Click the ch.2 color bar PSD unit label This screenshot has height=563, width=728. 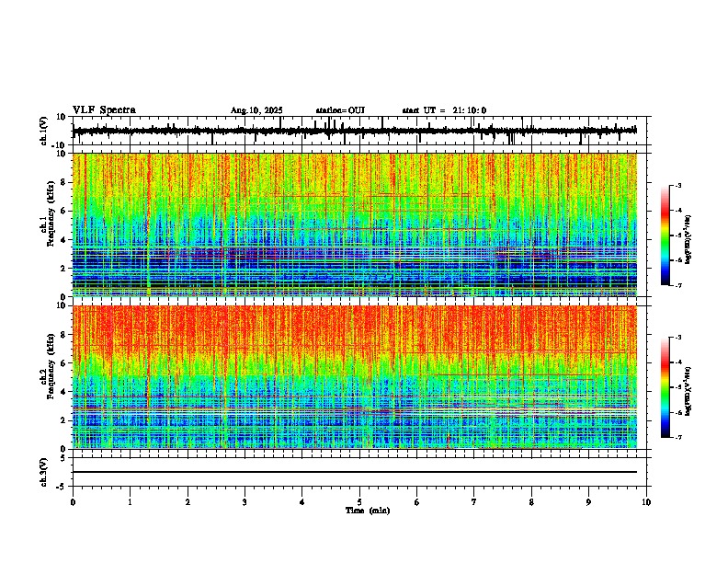pos(688,391)
